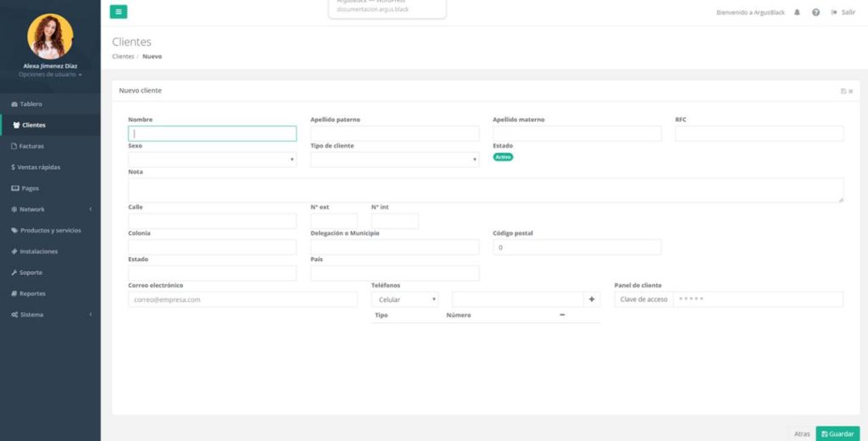
Task: Click the money icon next to Pagos
Action: [x=15, y=188]
